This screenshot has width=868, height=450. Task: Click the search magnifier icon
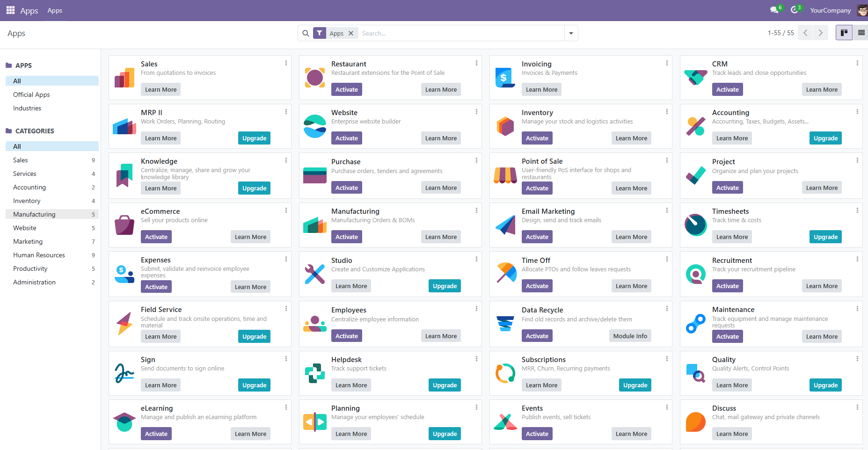[x=306, y=33]
